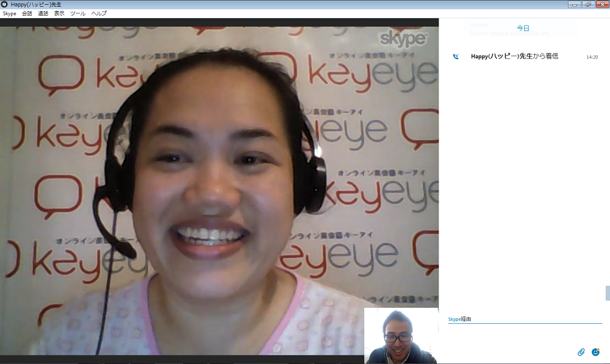Image resolution: width=610 pixels, height=364 pixels.
Task: Restore down the Skype window
Action: pos(588,4)
